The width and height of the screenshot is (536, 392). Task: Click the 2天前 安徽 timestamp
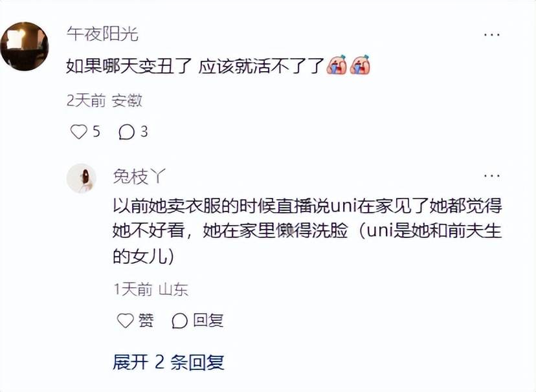(104, 101)
